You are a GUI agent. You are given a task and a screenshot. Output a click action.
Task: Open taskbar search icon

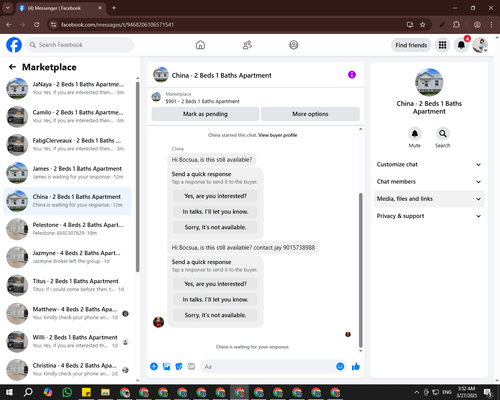pos(28,392)
